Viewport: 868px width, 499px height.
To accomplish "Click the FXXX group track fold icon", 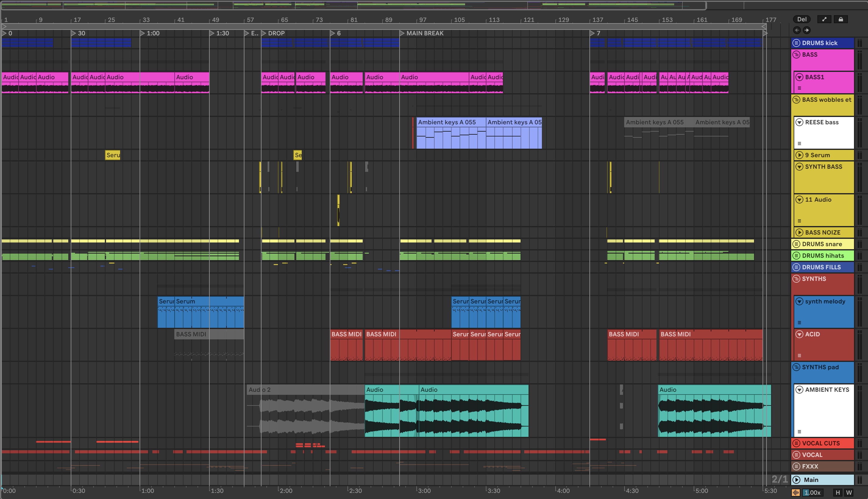I will click(x=796, y=466).
